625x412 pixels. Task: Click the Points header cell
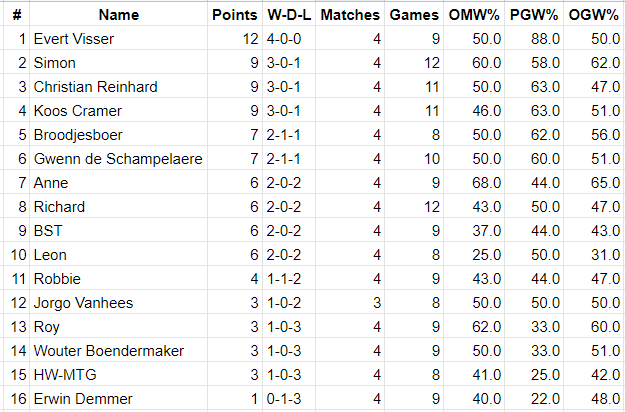point(235,15)
